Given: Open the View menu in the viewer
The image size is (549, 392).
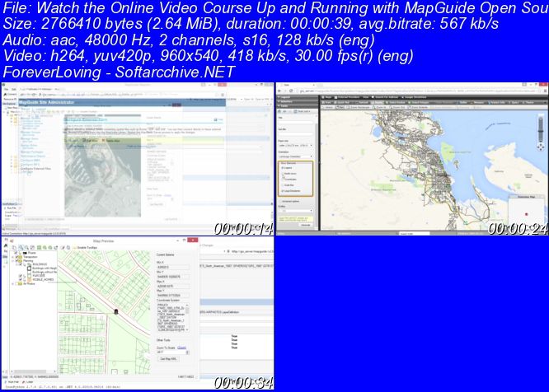Looking at the screenshot, I should pyautogui.click(x=367, y=97).
